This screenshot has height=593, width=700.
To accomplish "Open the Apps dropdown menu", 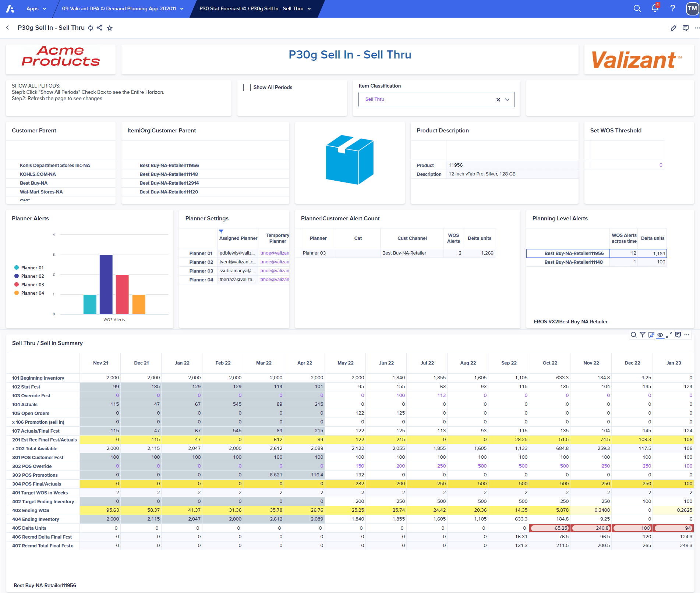I will [x=36, y=8].
